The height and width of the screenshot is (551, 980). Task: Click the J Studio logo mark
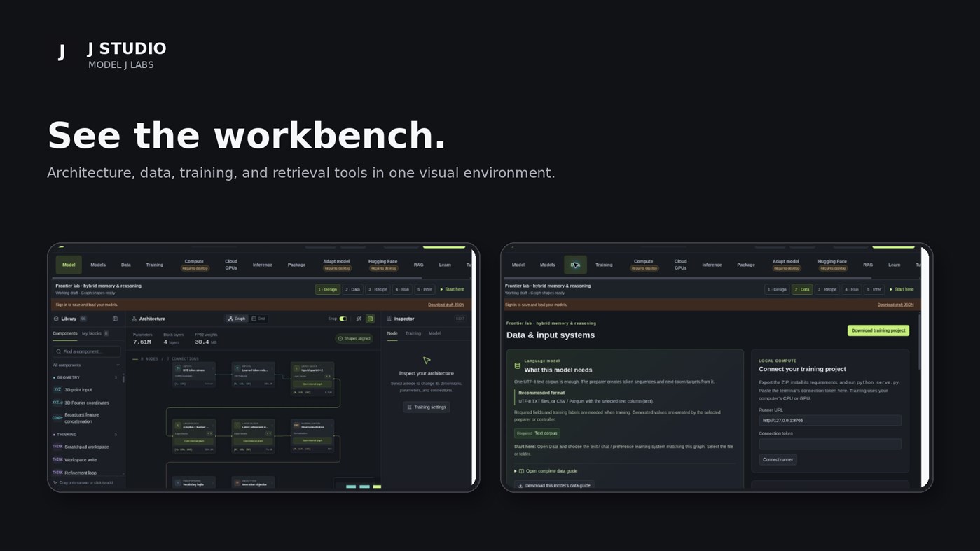(x=62, y=52)
